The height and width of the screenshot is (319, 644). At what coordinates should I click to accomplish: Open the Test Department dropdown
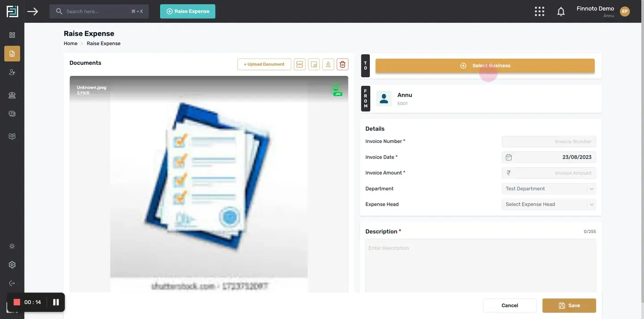click(549, 189)
